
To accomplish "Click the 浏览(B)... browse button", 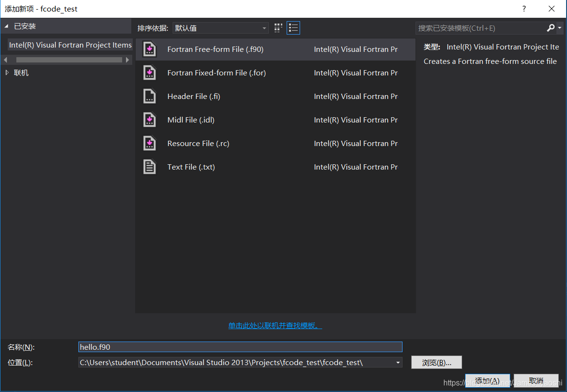I will [437, 362].
